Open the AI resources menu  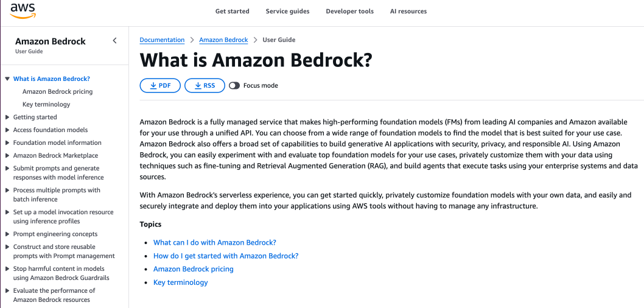pyautogui.click(x=408, y=12)
